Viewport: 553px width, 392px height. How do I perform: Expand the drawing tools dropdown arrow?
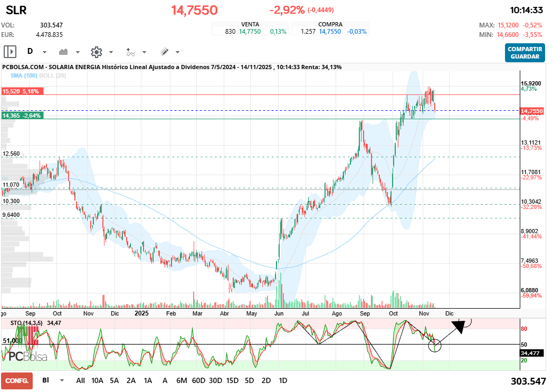pyautogui.click(x=177, y=52)
